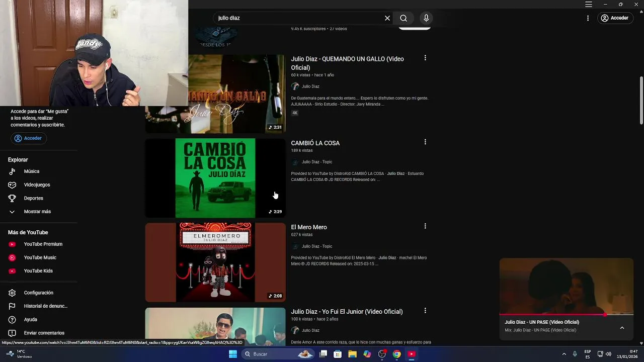This screenshot has height=362, width=644.
Task: Expand Mostrar más in the sidebar
Action: pyautogui.click(x=39, y=212)
